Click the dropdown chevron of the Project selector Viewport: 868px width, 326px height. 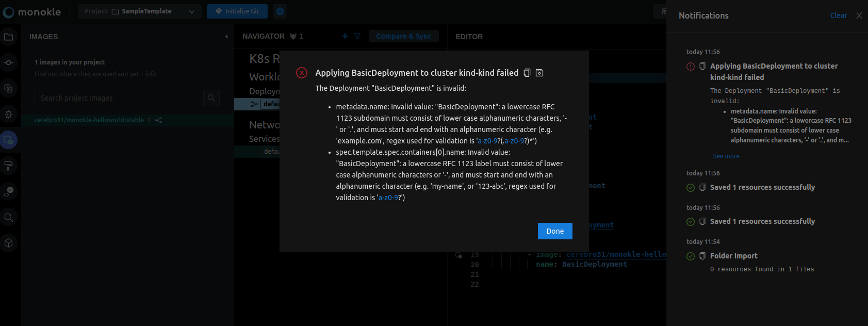point(192,11)
